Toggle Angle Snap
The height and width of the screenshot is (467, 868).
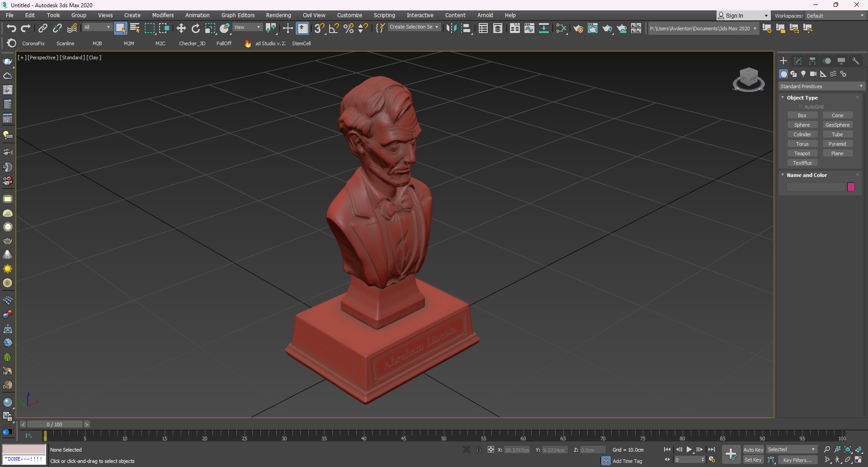click(334, 29)
